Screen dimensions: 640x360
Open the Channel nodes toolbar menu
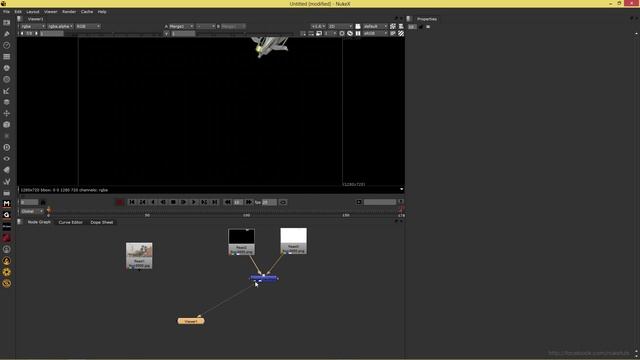[x=7, y=57]
